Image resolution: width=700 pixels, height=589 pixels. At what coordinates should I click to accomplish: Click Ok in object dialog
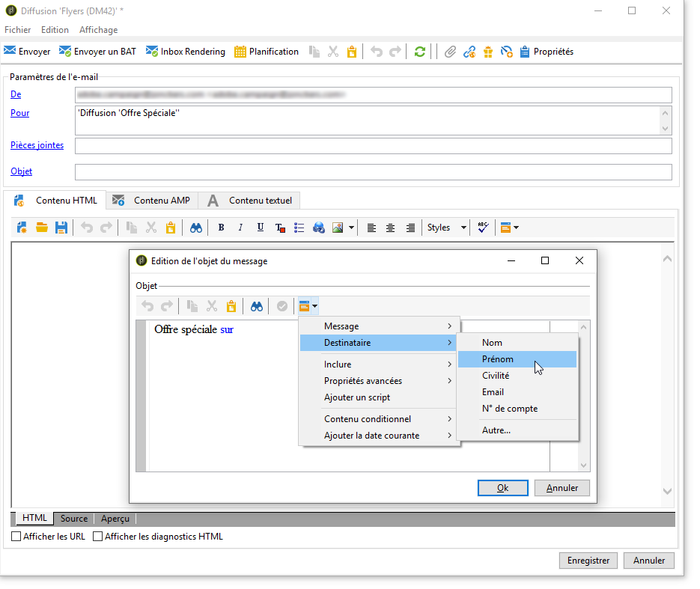coord(502,488)
